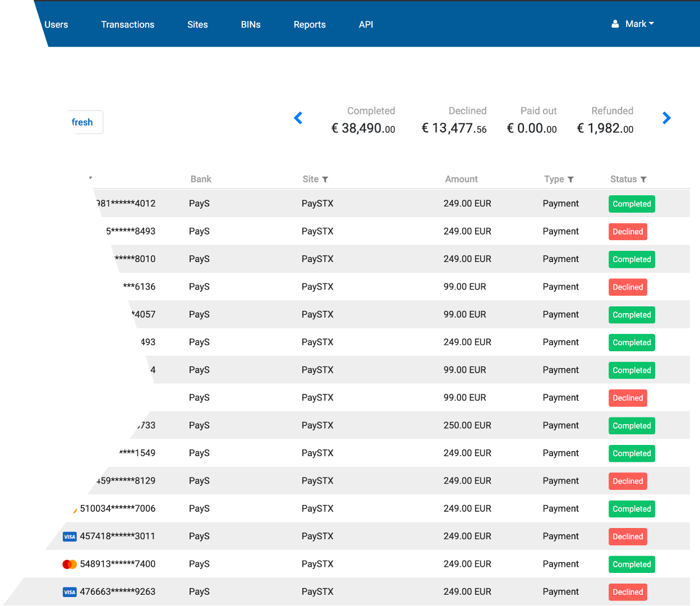Click the Visa icon for card 457418******3011
Image resolution: width=700 pixels, height=606 pixels.
click(70, 536)
